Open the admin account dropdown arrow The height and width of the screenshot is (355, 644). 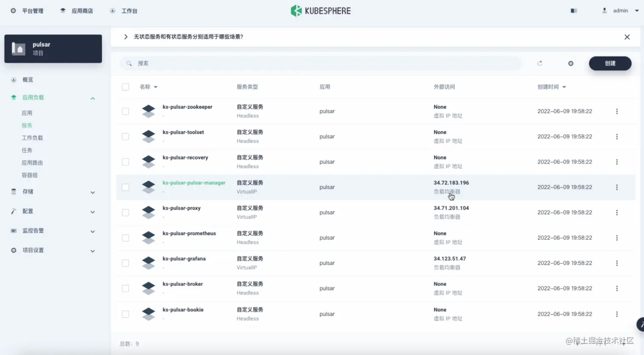[637, 11]
